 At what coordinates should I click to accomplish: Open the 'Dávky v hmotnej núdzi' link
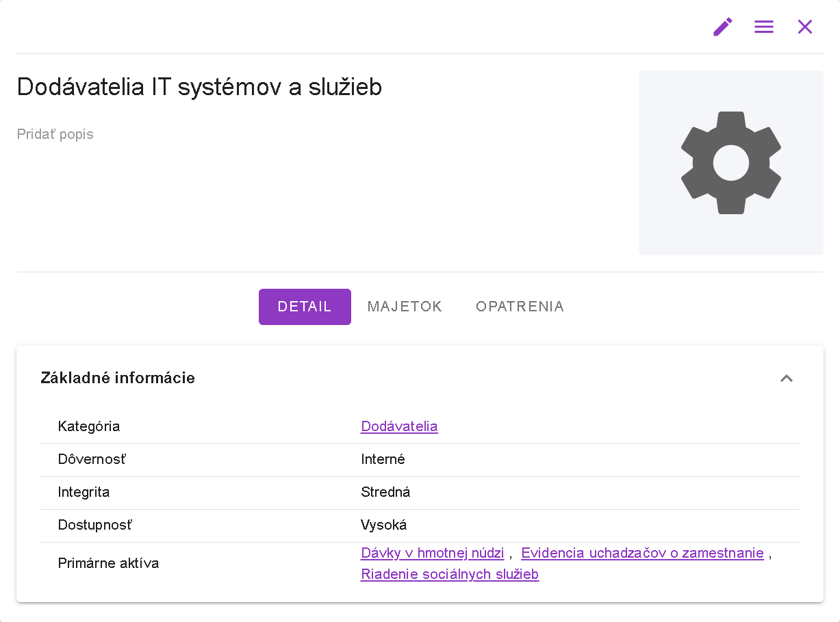click(432, 553)
